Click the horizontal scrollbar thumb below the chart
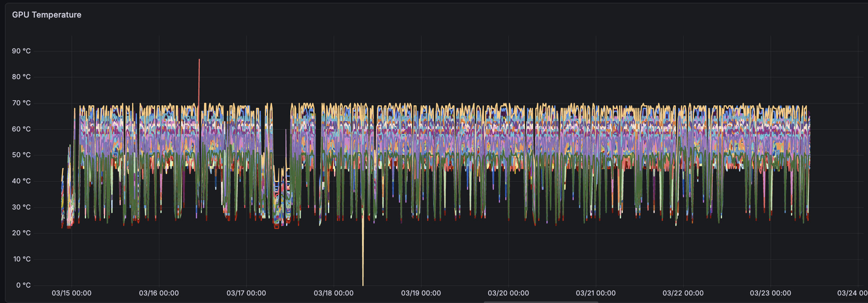 [541, 302]
